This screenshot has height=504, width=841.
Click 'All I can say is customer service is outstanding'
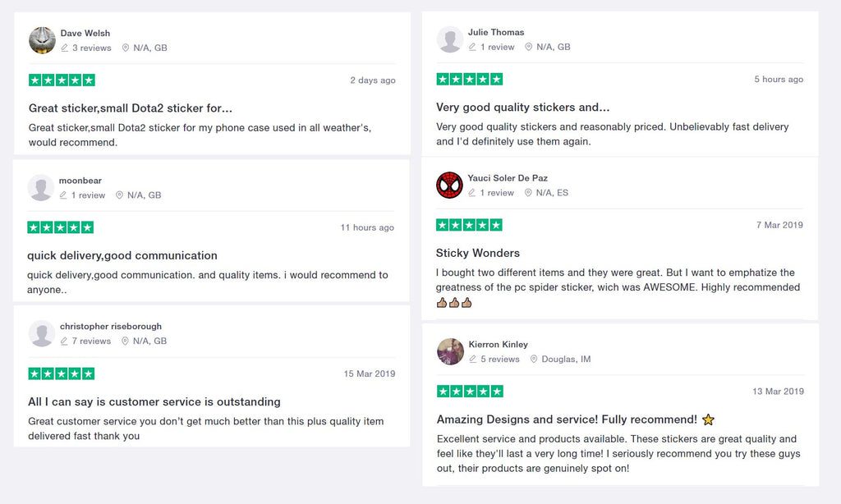(154, 401)
